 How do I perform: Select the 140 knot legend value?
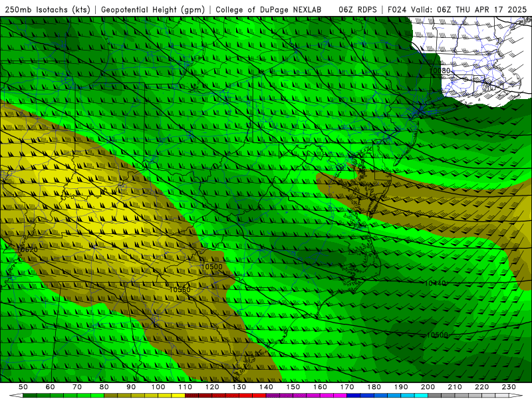pos(267,387)
